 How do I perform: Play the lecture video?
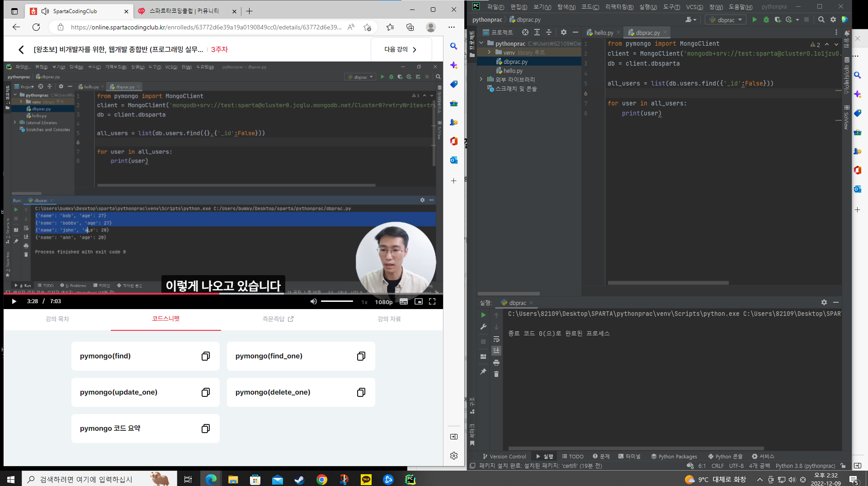tap(14, 301)
